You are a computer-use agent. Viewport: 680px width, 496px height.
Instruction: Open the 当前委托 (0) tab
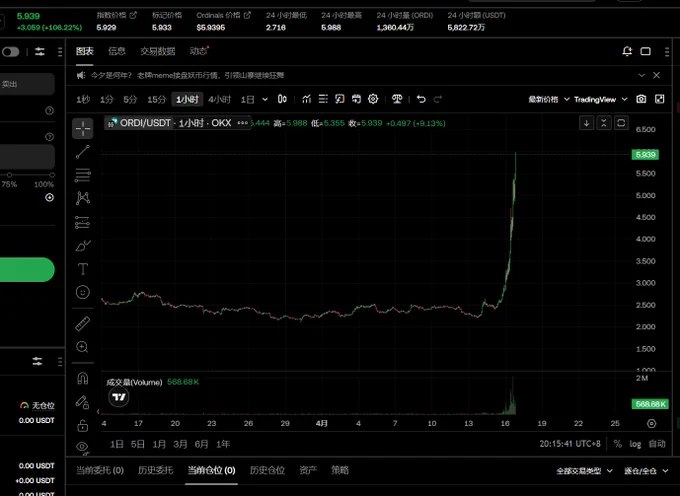click(x=100, y=470)
